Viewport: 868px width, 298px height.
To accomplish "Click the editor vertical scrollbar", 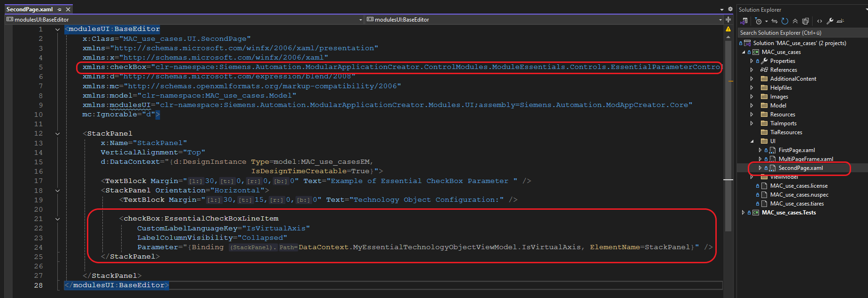I will [728, 136].
